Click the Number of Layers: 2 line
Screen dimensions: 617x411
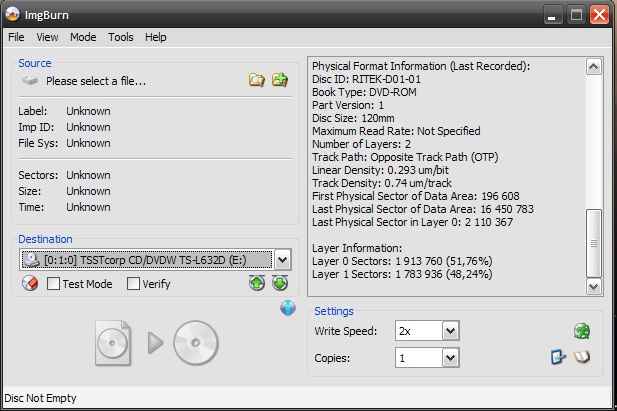click(x=362, y=144)
